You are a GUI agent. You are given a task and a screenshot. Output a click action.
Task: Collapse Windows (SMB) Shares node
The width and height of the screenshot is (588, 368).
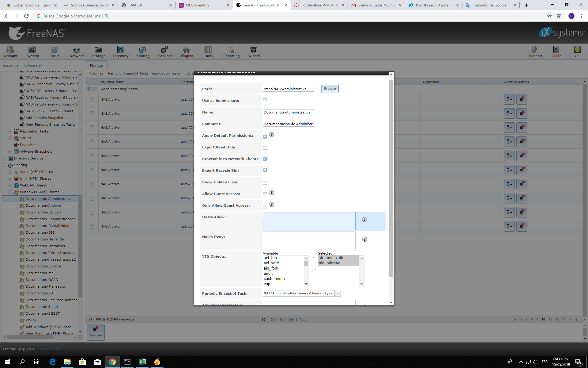click(x=10, y=192)
